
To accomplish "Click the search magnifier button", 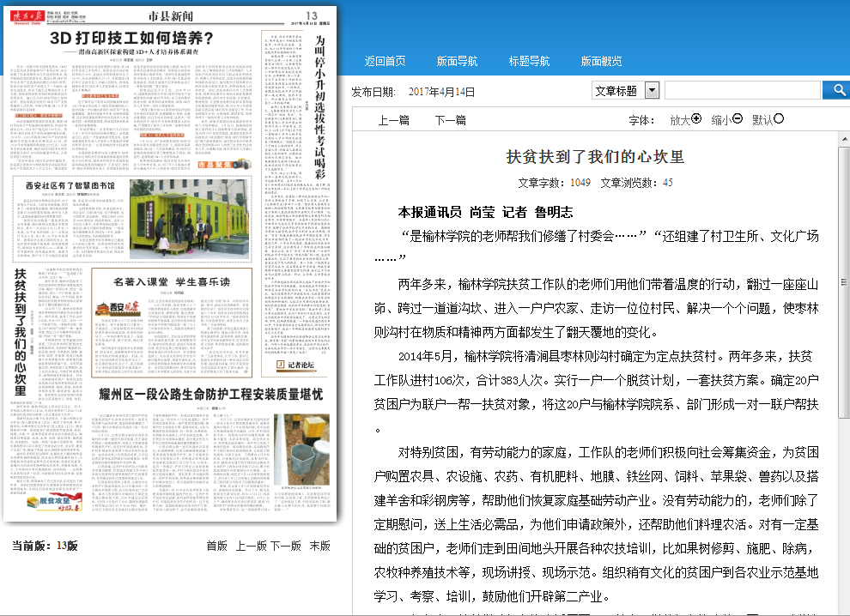I will [837, 90].
